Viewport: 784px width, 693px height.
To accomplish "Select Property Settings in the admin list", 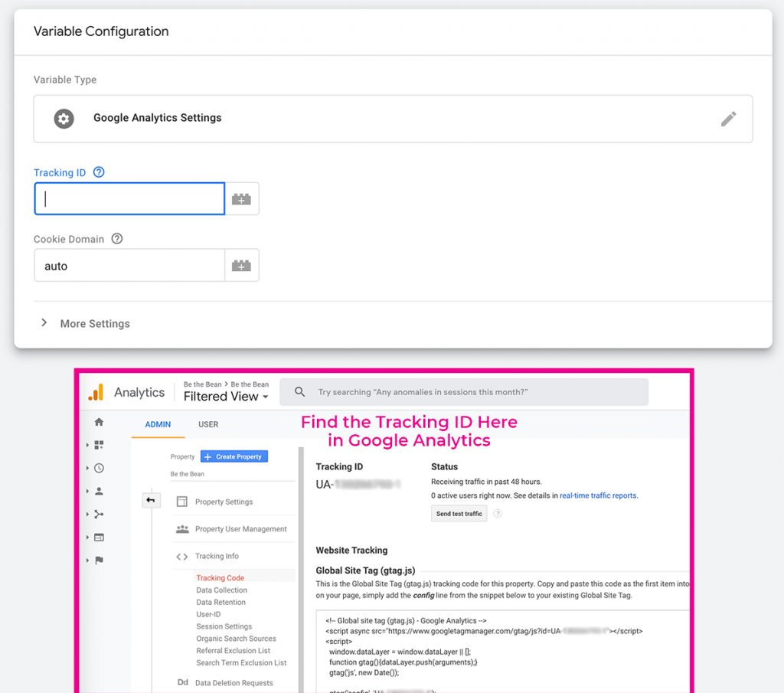I will coord(224,502).
